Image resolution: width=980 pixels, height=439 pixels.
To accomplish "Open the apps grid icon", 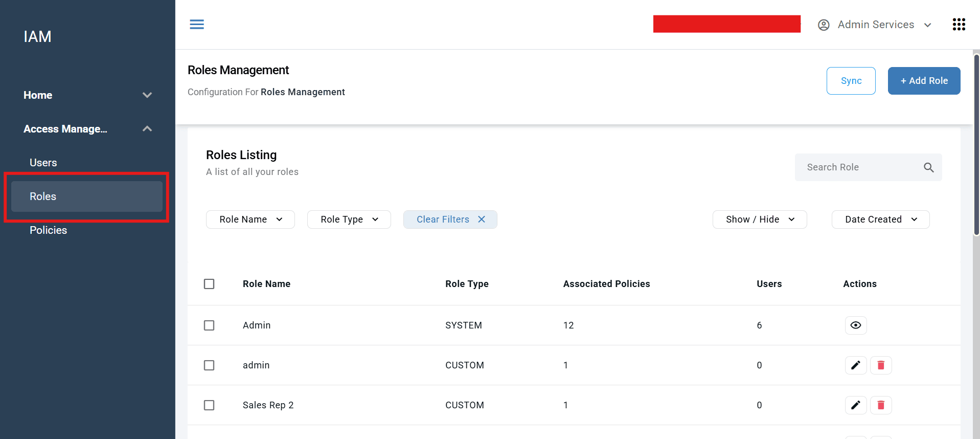I will pyautogui.click(x=959, y=25).
